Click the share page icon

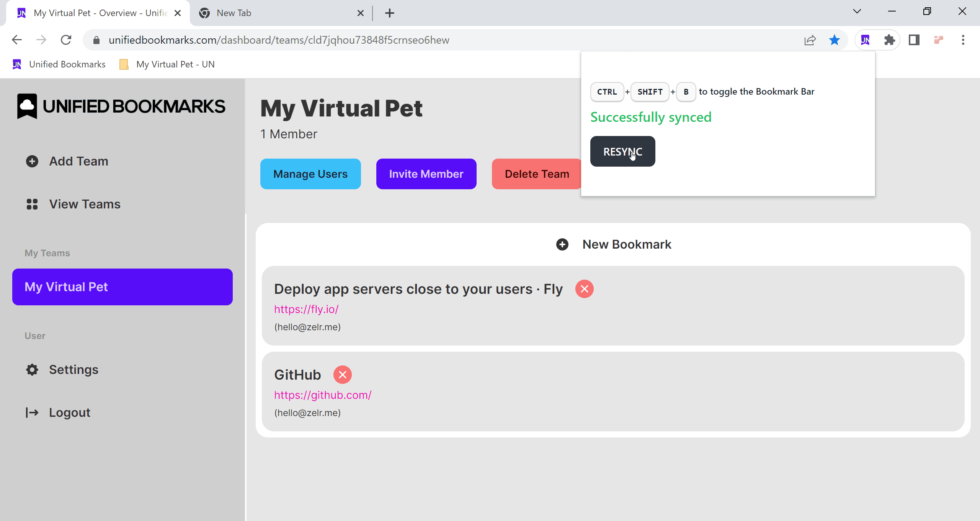[810, 40]
